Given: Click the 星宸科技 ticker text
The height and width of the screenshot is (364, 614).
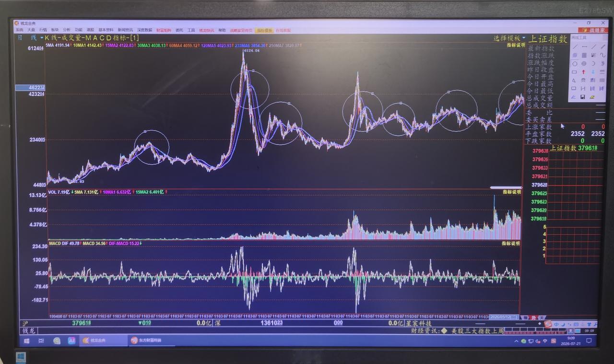Looking at the screenshot, I should [419, 323].
